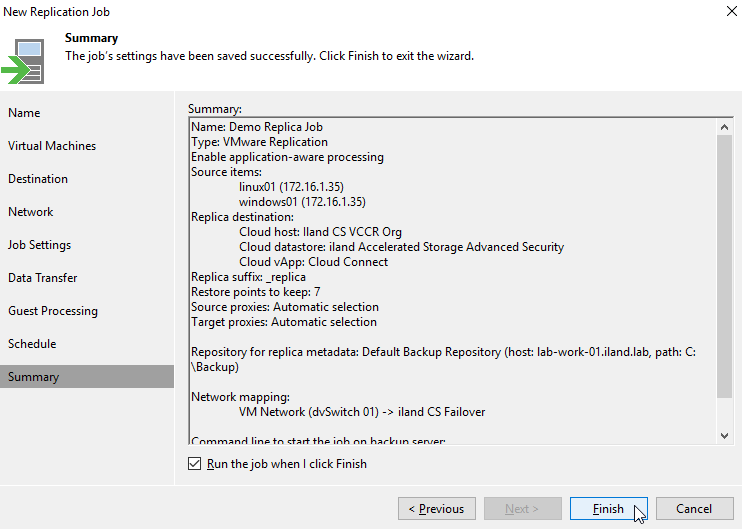The height and width of the screenshot is (529, 742).
Task: Select the highlighted Summary step
Action: click(87, 377)
